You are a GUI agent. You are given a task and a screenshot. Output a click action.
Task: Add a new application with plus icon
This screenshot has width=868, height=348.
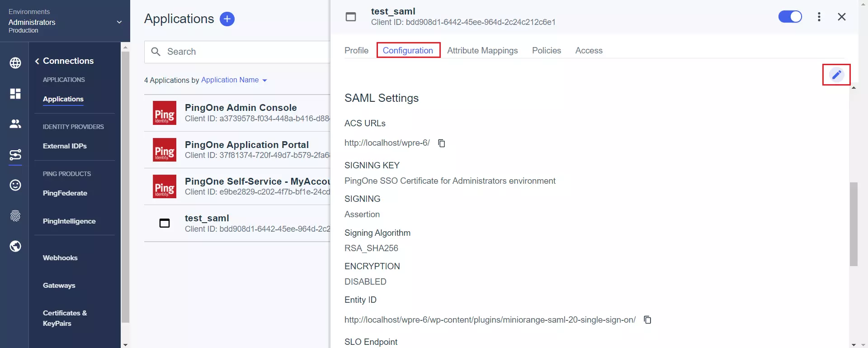point(227,19)
